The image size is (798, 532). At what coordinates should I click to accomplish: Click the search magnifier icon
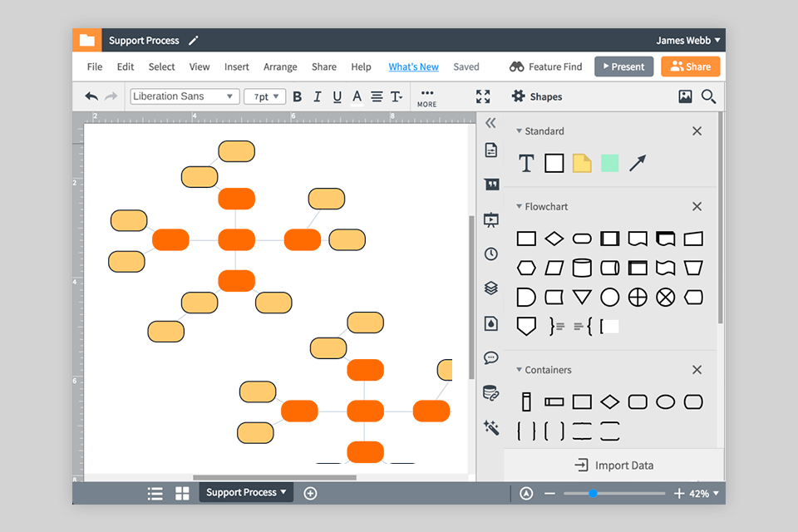click(x=708, y=96)
